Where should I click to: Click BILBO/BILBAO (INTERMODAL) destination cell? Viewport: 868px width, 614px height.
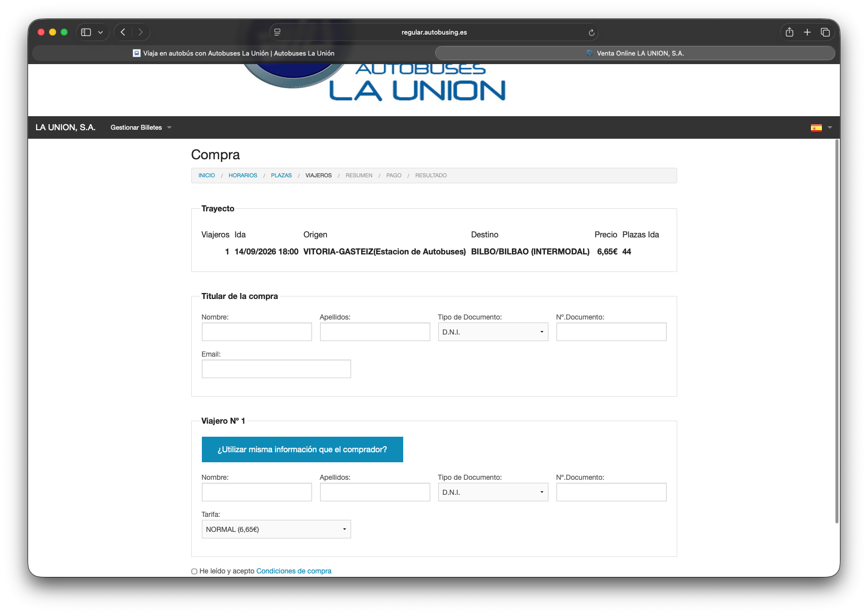tap(530, 251)
